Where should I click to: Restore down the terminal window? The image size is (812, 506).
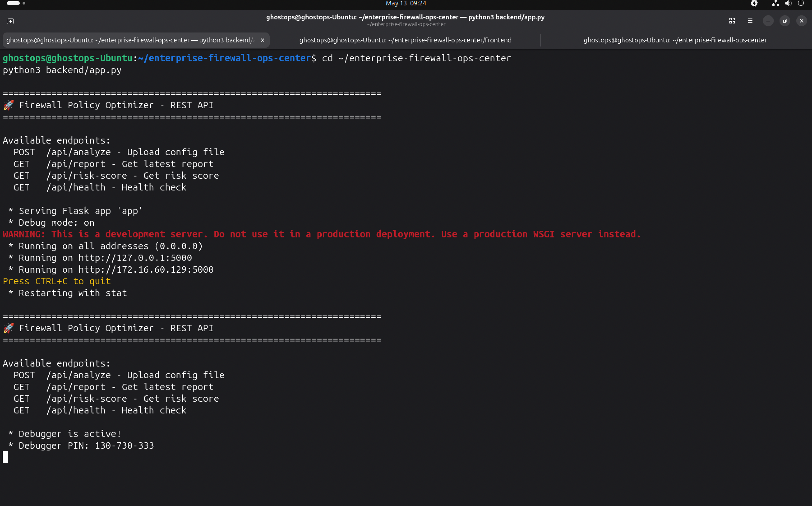[x=785, y=21]
